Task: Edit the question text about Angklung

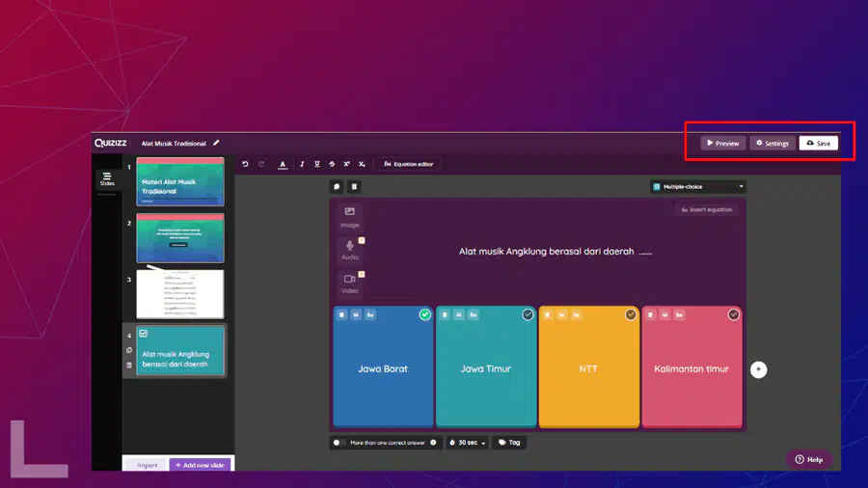Action: 556,252
